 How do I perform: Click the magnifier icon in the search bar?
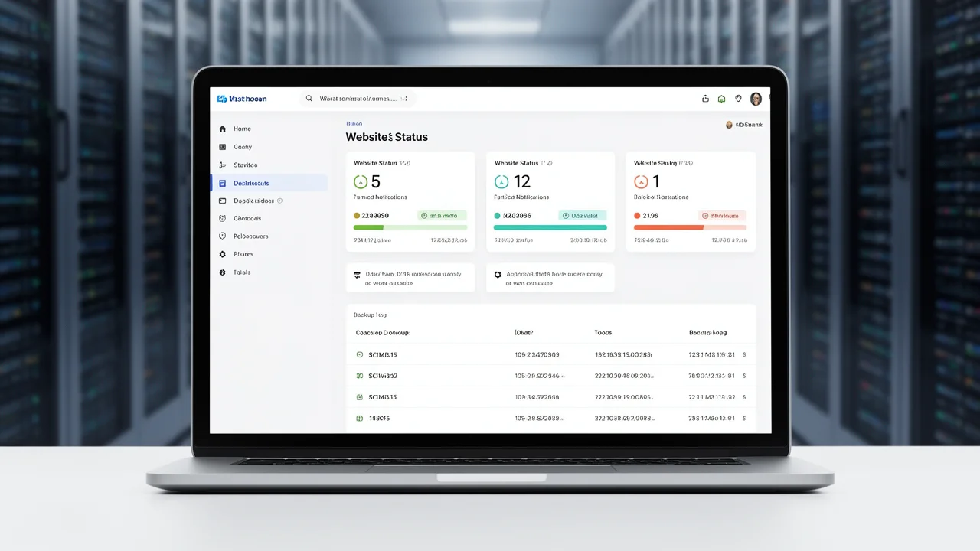point(309,99)
